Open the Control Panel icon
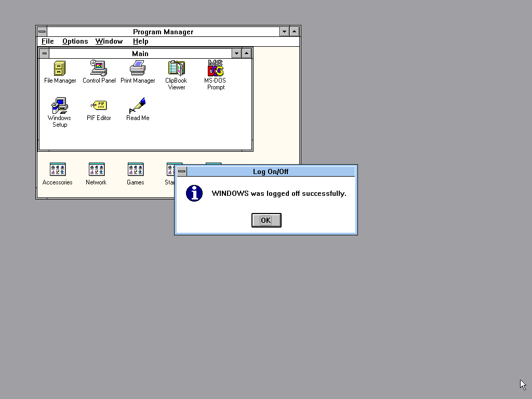 (99, 72)
